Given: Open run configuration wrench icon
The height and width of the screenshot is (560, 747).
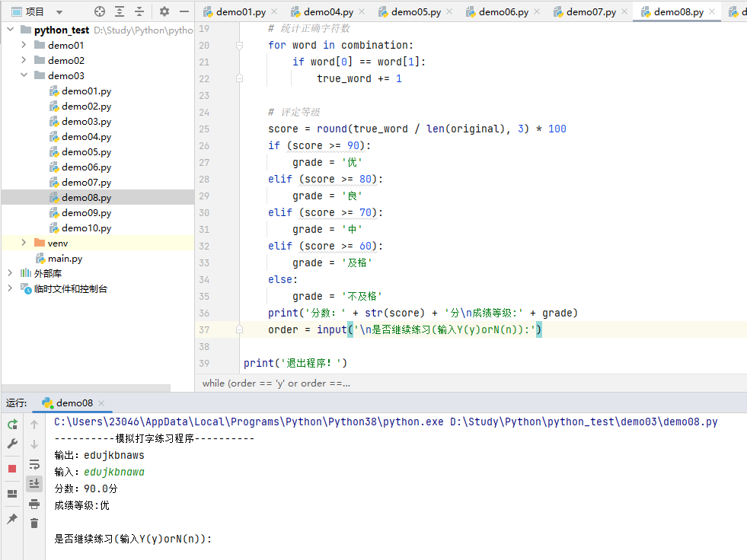Looking at the screenshot, I should (12, 444).
